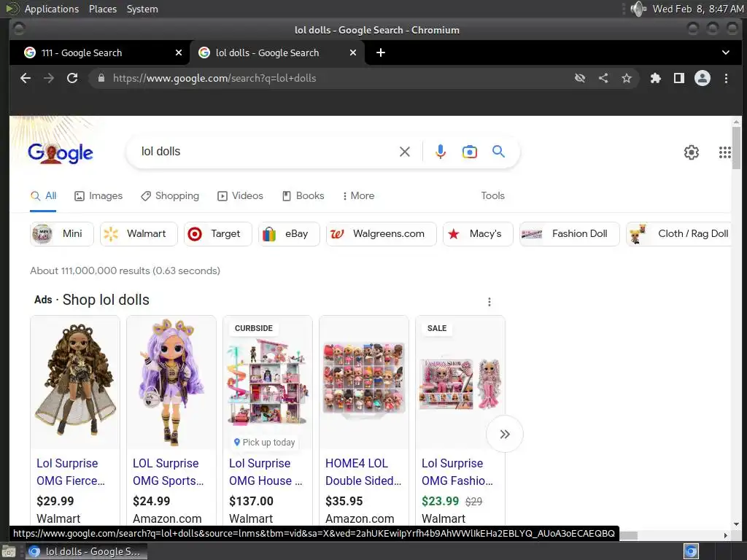Go back to the previous page
Screen dimensions: 747x560
coord(26,78)
